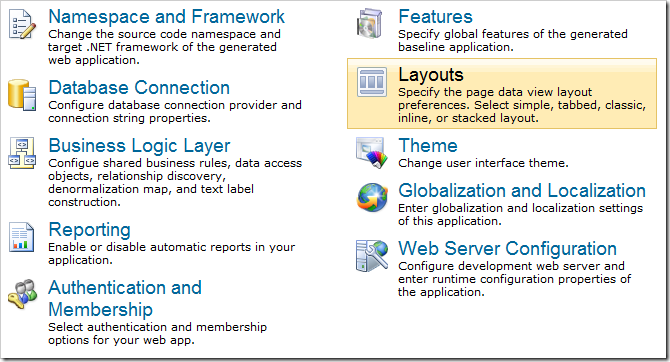Open the Namespace and Framework link
This screenshot has height=362, width=670.
[x=167, y=17]
